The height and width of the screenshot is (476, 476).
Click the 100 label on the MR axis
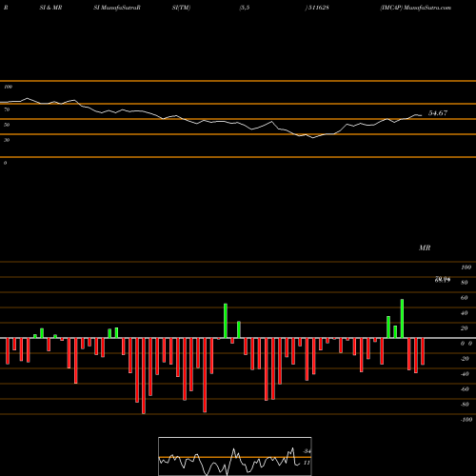tap(466, 268)
